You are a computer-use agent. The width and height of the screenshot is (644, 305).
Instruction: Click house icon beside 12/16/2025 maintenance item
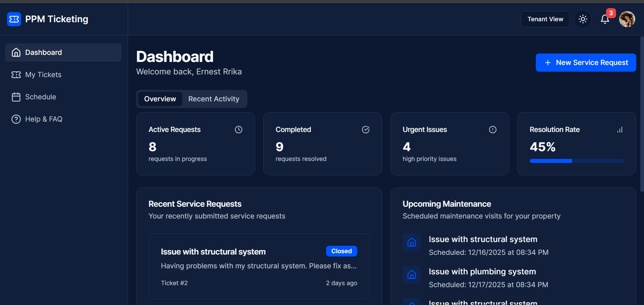pyautogui.click(x=412, y=242)
